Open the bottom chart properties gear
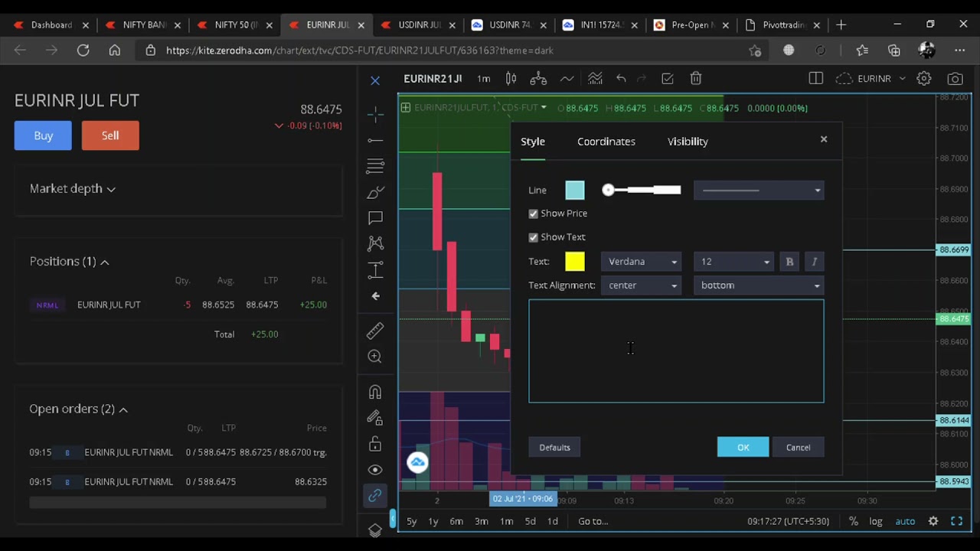The height and width of the screenshot is (551, 980). tap(933, 521)
